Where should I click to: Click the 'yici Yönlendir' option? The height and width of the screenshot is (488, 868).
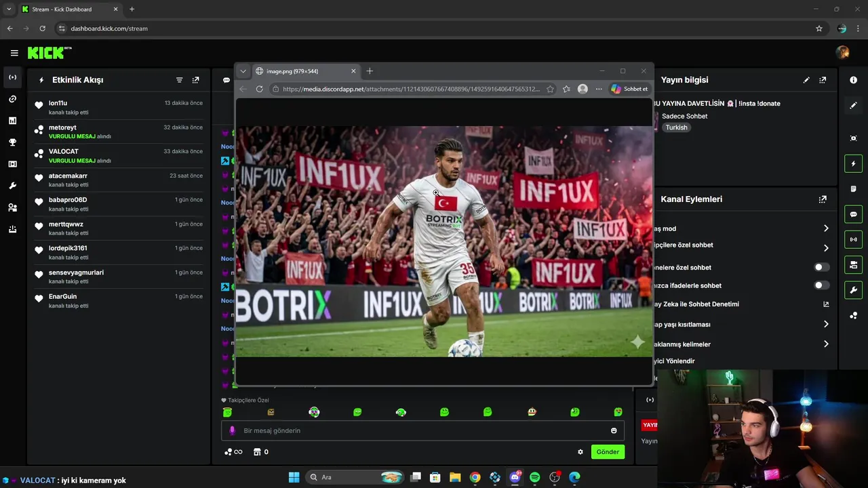[674, 361]
